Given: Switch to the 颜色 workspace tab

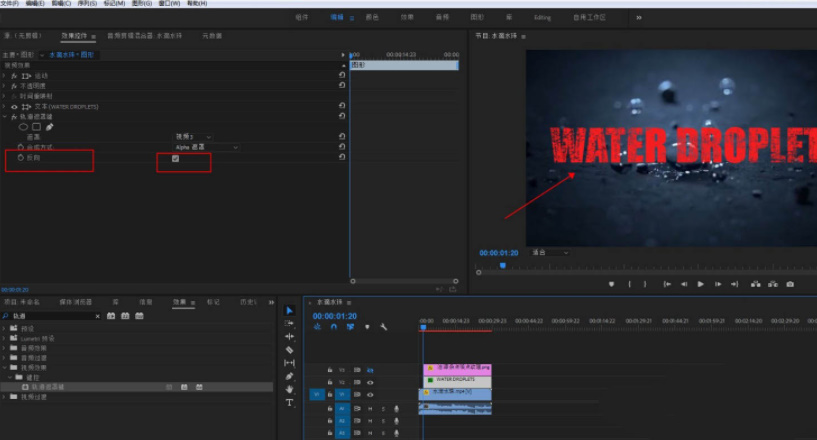Looking at the screenshot, I should pyautogui.click(x=372, y=17).
